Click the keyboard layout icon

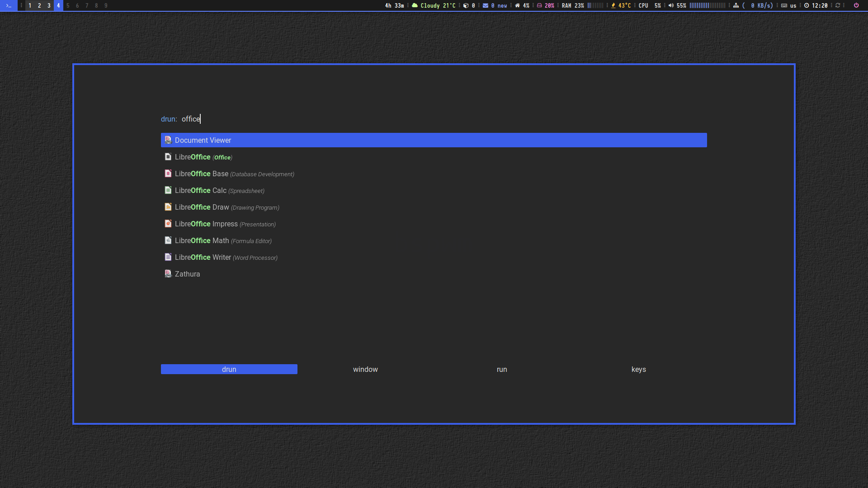coord(784,5)
